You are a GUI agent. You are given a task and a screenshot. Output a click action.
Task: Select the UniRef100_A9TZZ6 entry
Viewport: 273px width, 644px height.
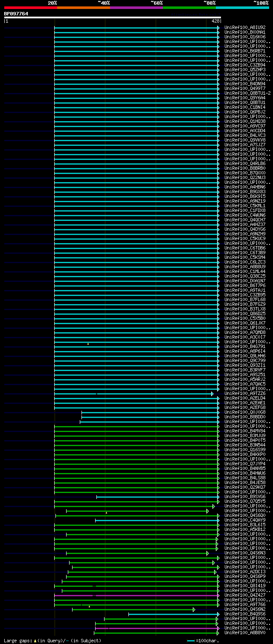coord(245,394)
